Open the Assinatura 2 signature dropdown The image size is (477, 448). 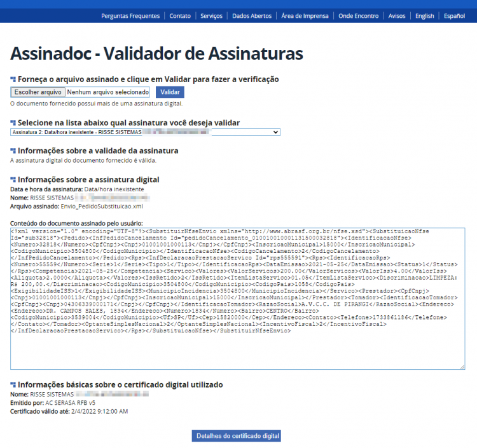tap(145, 132)
